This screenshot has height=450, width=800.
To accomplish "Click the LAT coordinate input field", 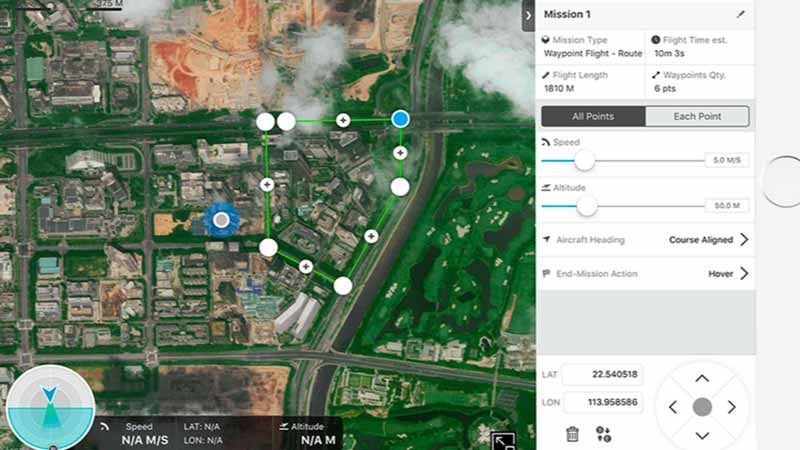I will click(x=602, y=374).
